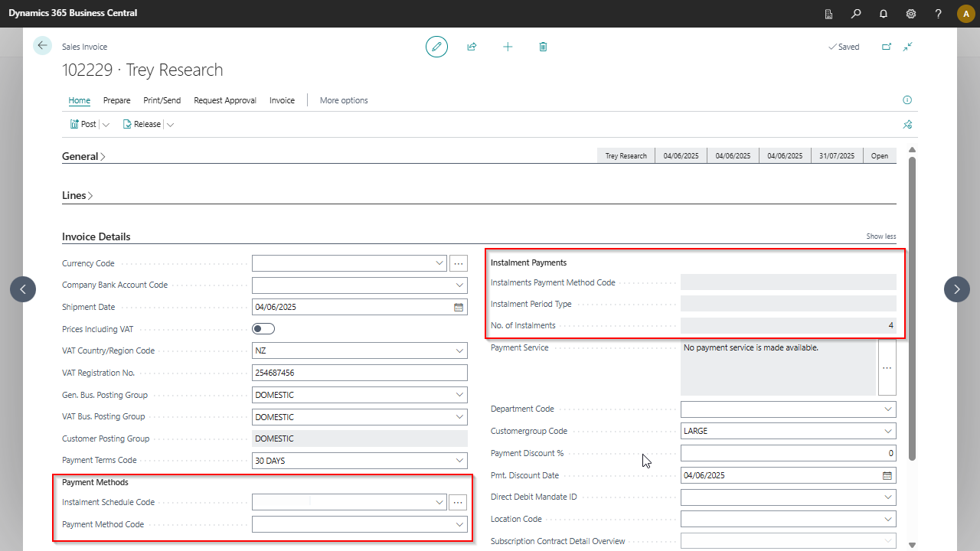980x551 pixels.
Task: Click Customer Posting Group label link
Action: [x=106, y=439]
